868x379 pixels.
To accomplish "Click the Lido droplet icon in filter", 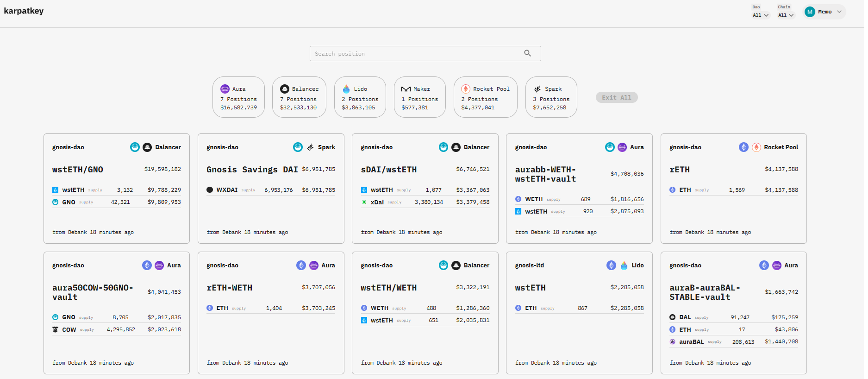I will click(346, 89).
